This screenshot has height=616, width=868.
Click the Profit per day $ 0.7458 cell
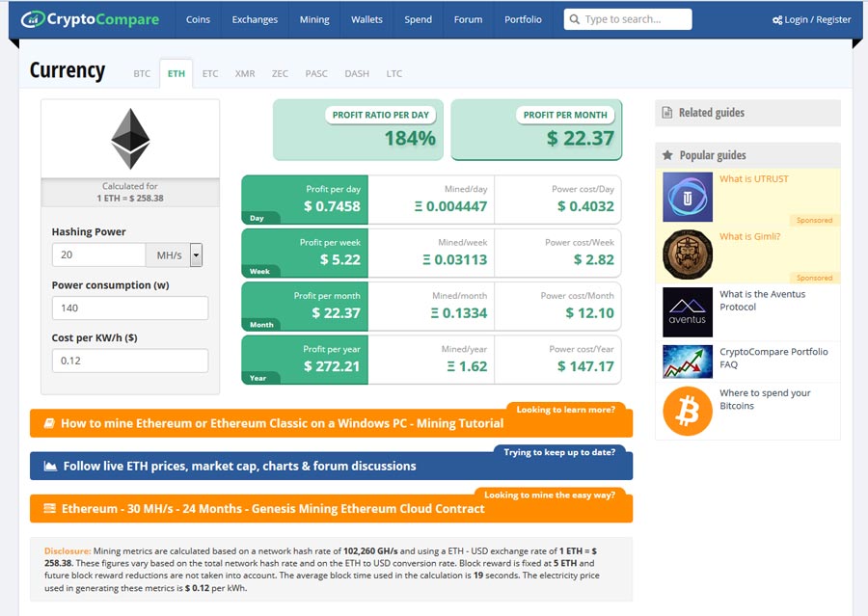click(x=305, y=200)
